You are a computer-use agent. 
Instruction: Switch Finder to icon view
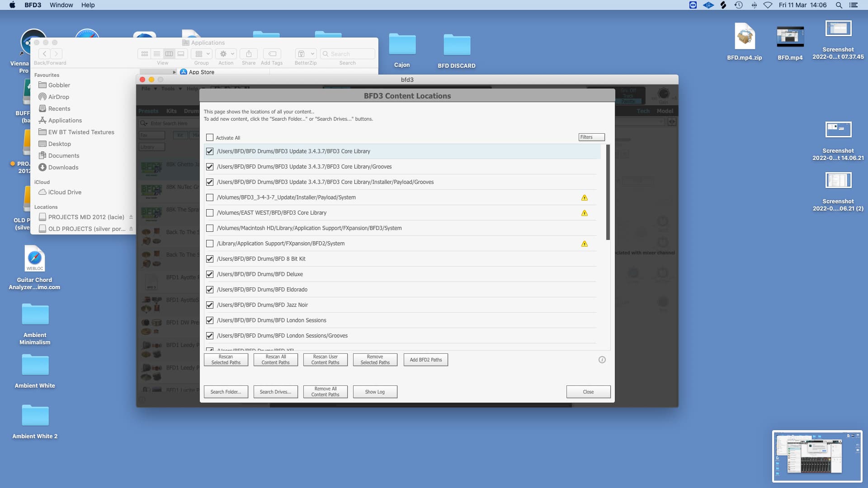pos(145,54)
